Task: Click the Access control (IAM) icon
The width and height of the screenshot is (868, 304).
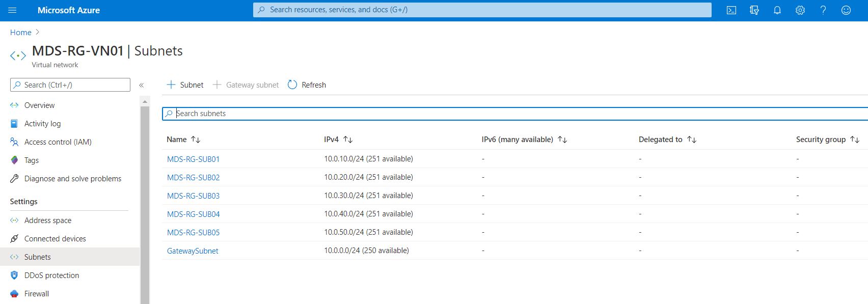Action: point(14,142)
